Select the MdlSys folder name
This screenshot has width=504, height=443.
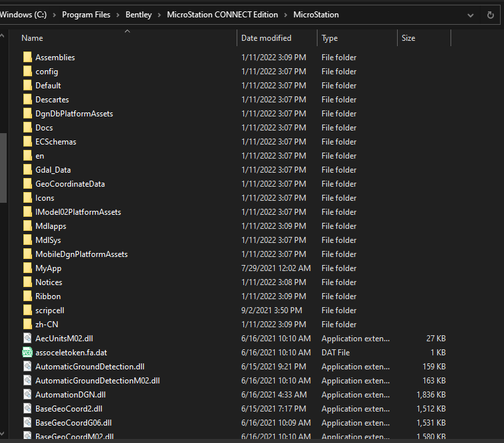pyautogui.click(x=48, y=240)
